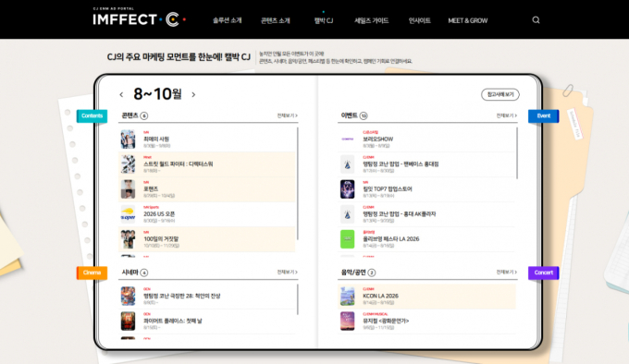Open the green 올리브영 페스타 LA 2026 thumbnail
This screenshot has height=364, width=629.
[x=348, y=239]
